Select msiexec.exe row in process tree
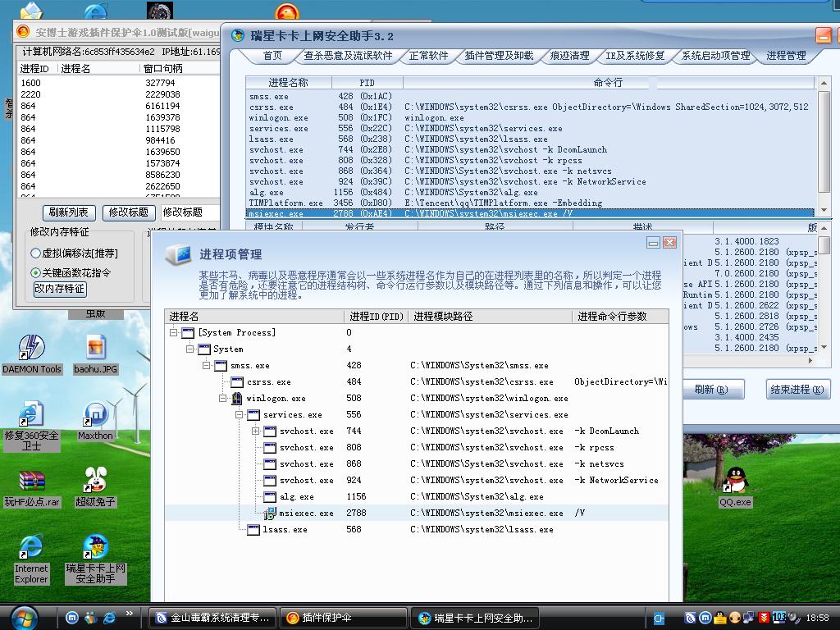 tap(306, 514)
